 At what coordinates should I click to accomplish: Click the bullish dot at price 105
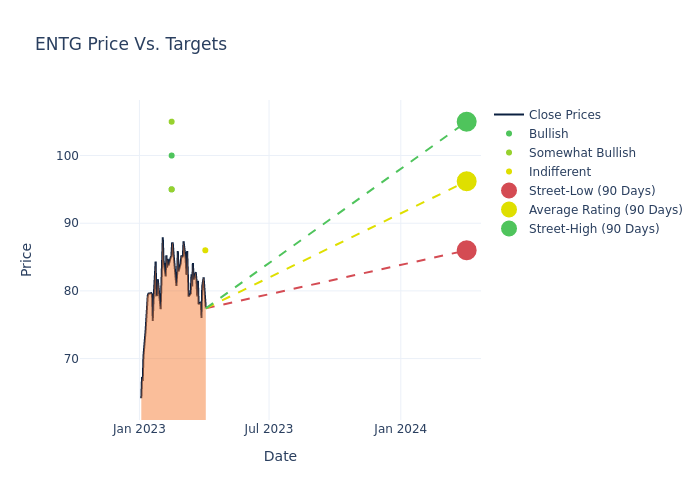coord(171,122)
